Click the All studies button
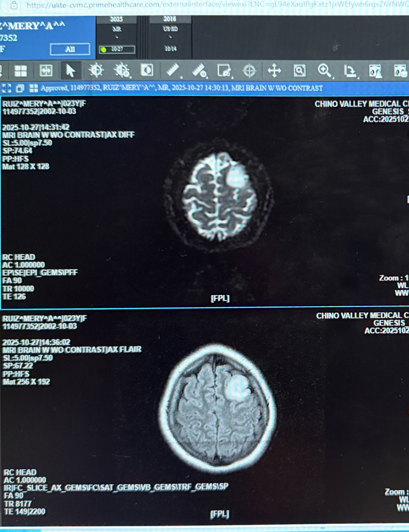The image size is (409, 532). pos(70,49)
